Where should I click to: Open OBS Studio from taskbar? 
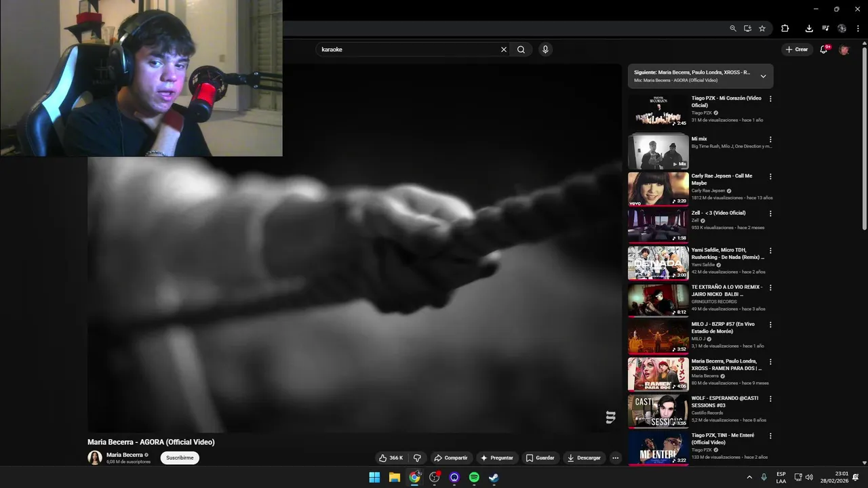434,477
